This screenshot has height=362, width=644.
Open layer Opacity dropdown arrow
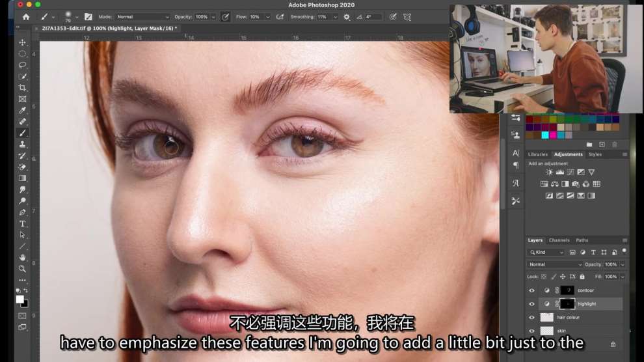(623, 264)
